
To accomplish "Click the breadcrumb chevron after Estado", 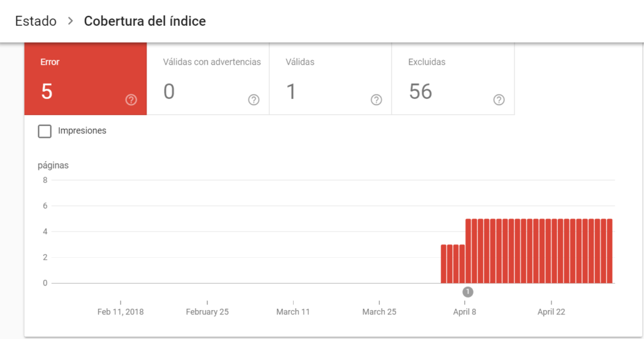I will (x=70, y=21).
